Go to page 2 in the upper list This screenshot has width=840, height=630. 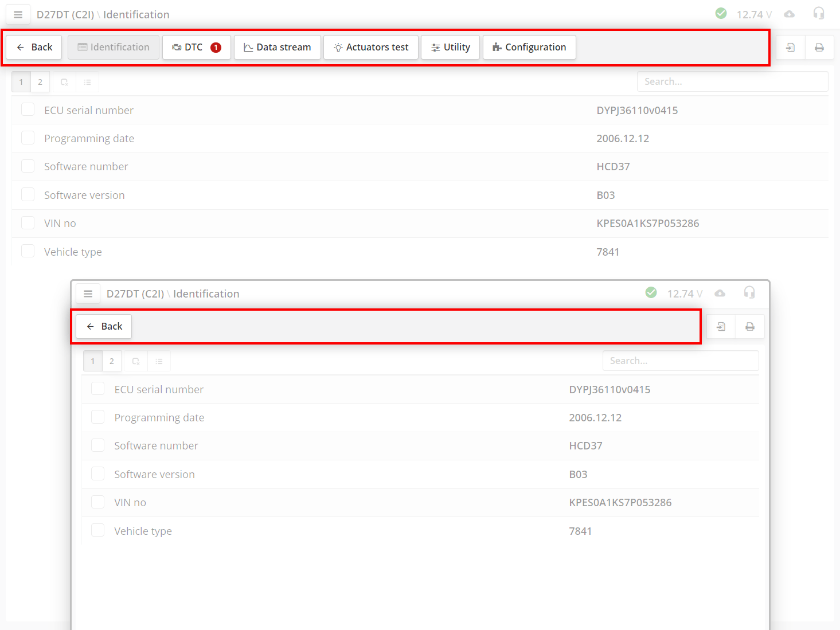(40, 82)
